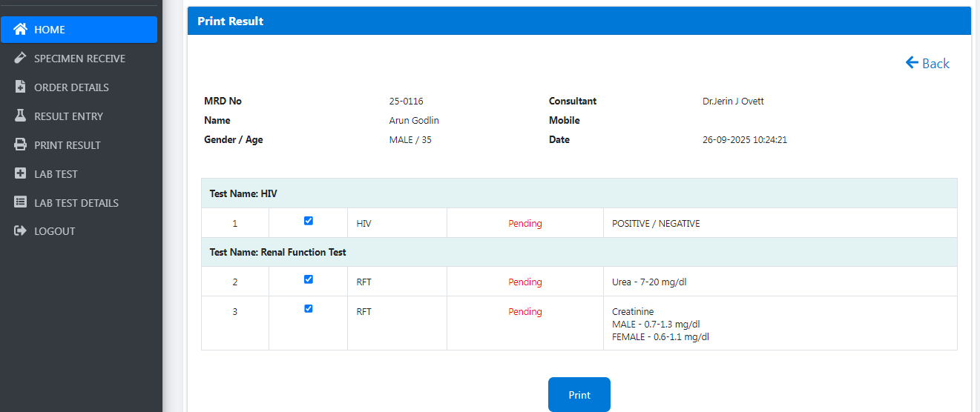Click the Test Name: Renal Function Test header

579,252
